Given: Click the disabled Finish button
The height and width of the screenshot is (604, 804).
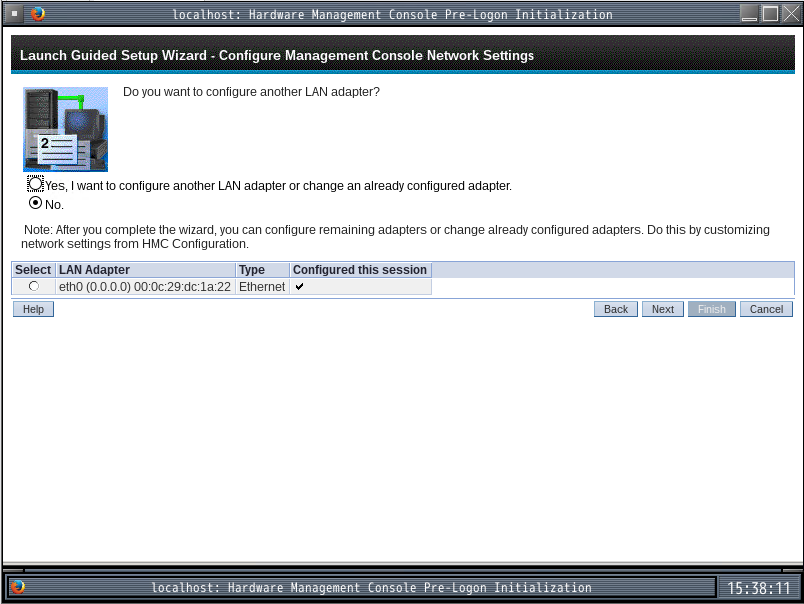Looking at the screenshot, I should 712,309.
